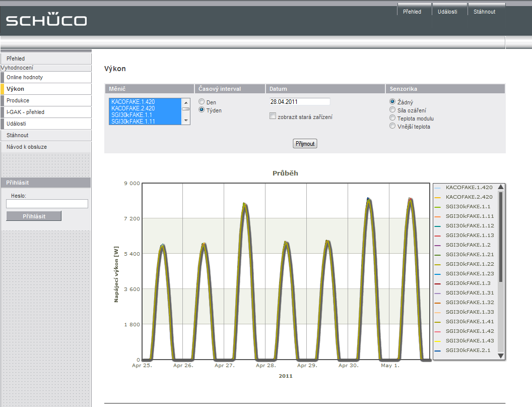Select Teplota modulu sensor option
The width and height of the screenshot is (532, 407).
point(392,118)
